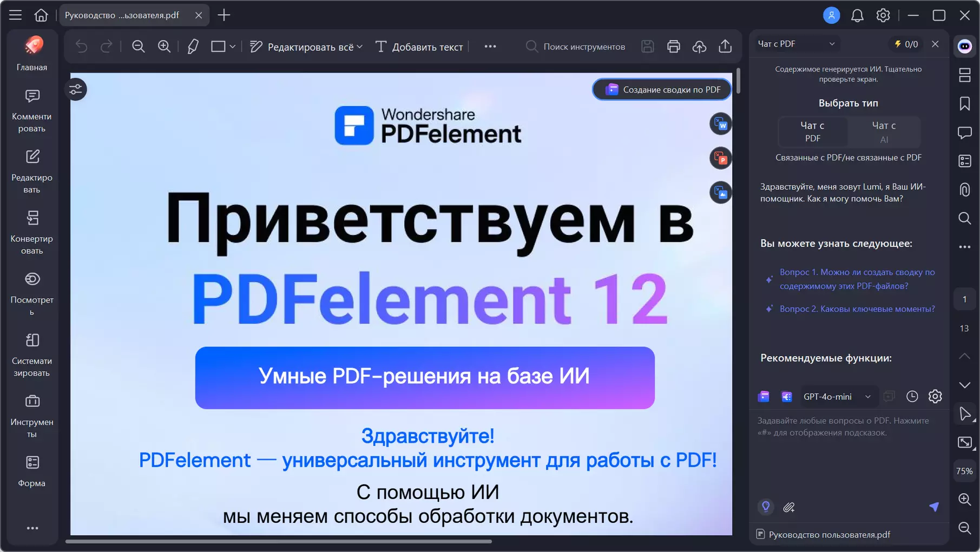Image resolution: width=980 pixels, height=552 pixels.
Task: Click chat question input field
Action: point(849,452)
